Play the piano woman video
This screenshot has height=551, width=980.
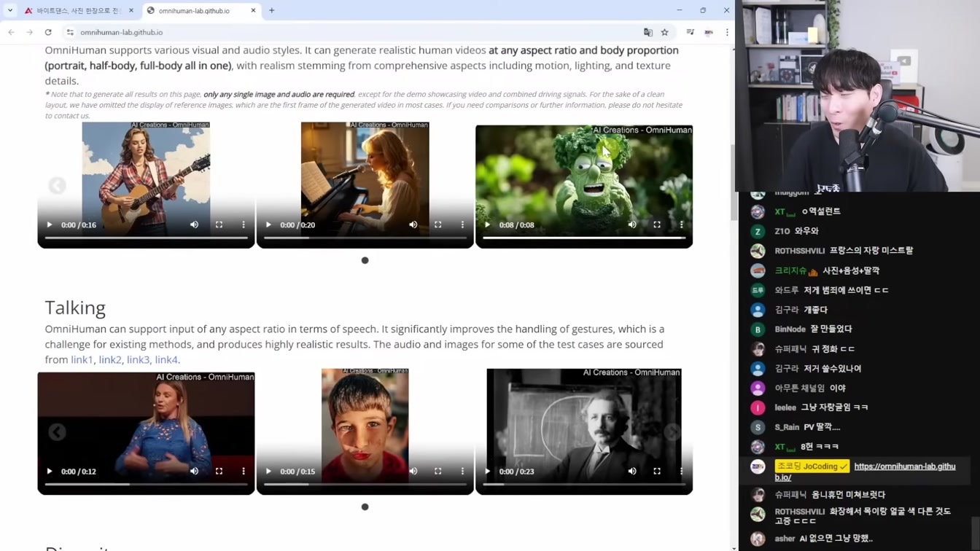268,224
